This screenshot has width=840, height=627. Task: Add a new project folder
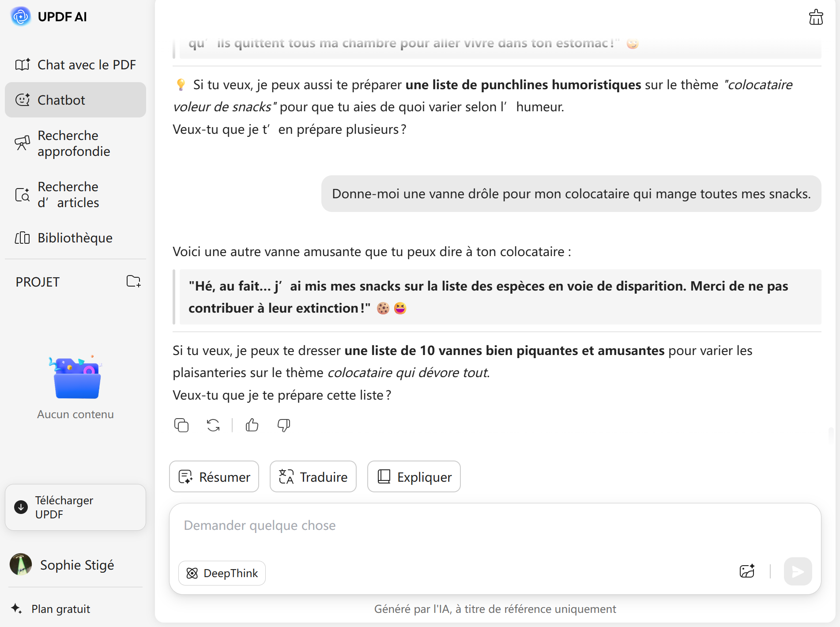pos(133,281)
